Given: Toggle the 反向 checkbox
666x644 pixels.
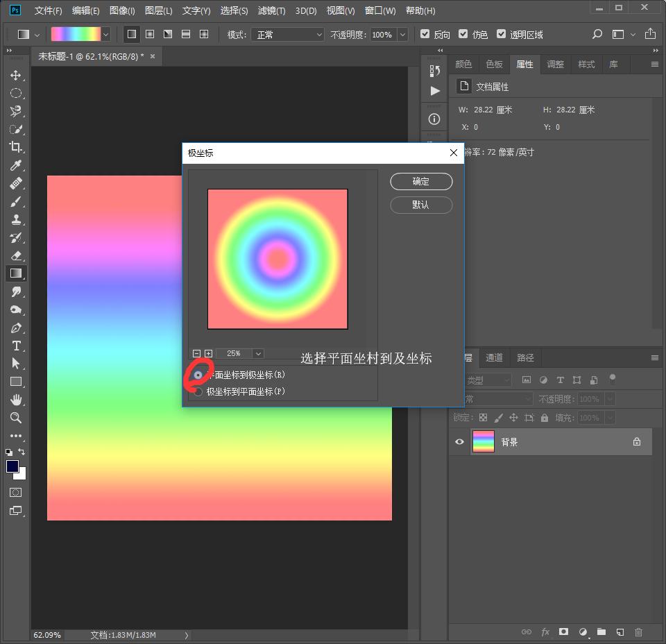Looking at the screenshot, I should click(x=425, y=34).
